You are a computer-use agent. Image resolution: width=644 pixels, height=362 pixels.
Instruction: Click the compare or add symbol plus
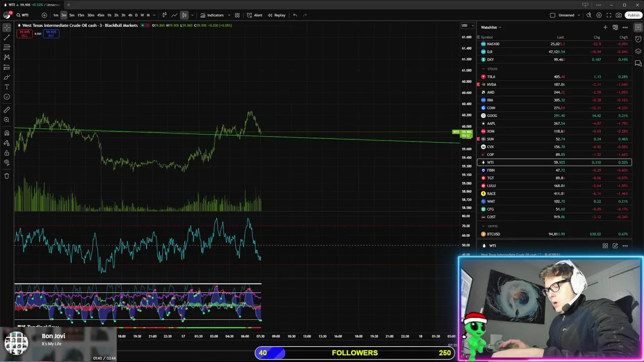click(x=44, y=15)
